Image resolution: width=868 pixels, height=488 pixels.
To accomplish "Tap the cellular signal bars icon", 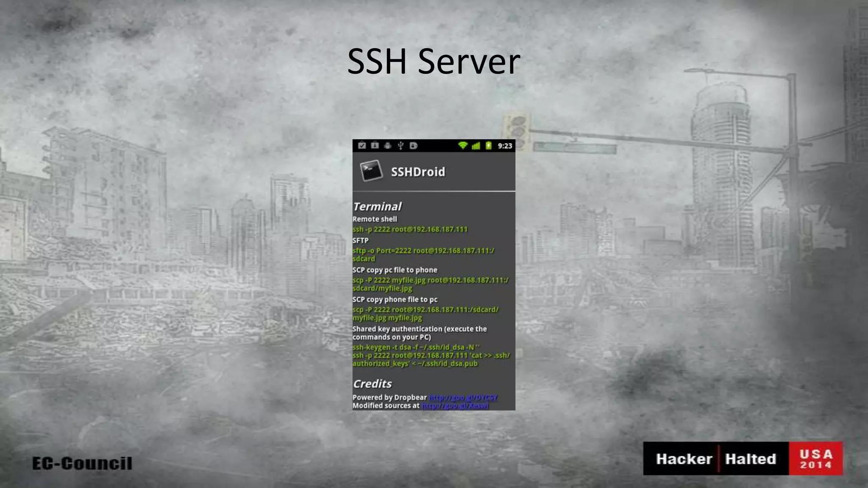I will point(476,146).
